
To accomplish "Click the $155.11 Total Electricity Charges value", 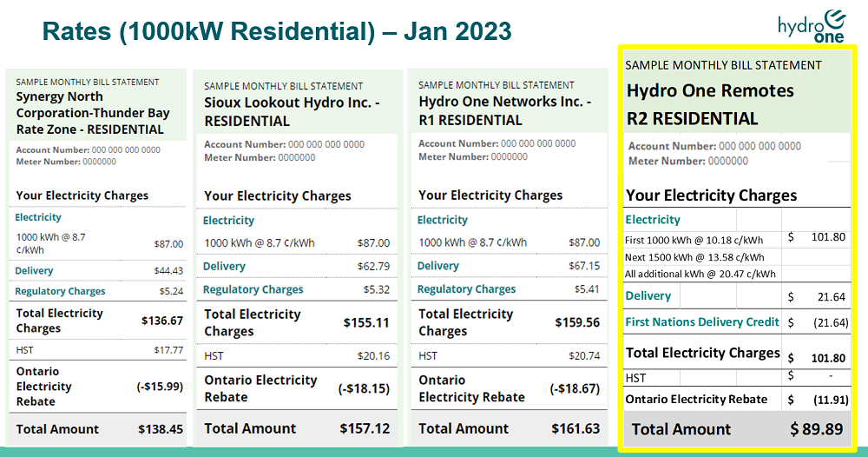I will tap(366, 323).
